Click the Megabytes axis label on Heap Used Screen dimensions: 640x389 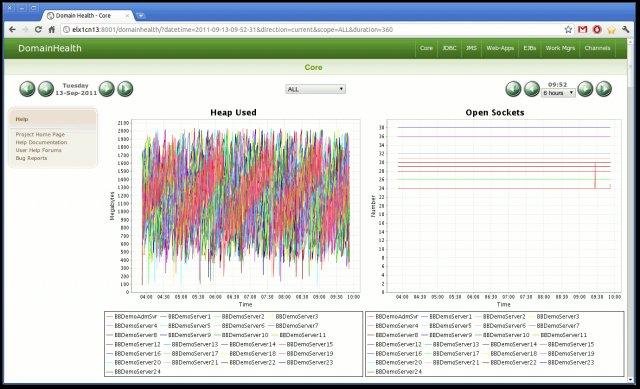(112, 206)
